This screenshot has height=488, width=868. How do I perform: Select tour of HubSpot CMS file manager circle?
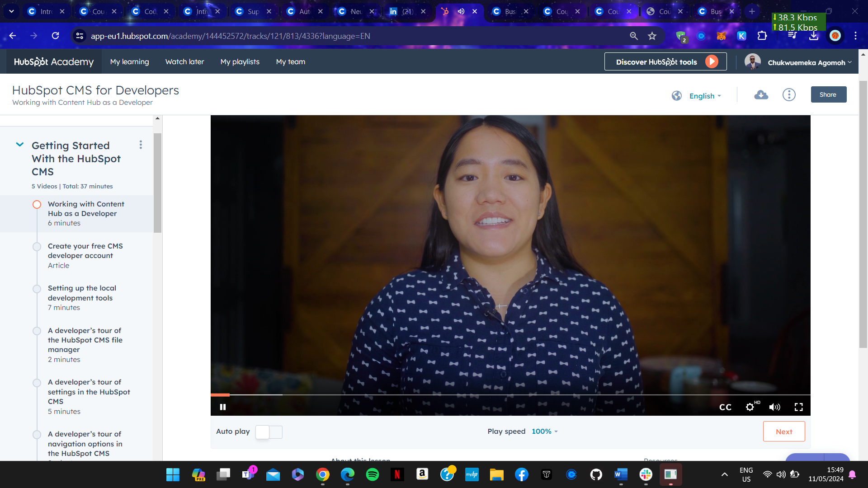[x=37, y=331]
